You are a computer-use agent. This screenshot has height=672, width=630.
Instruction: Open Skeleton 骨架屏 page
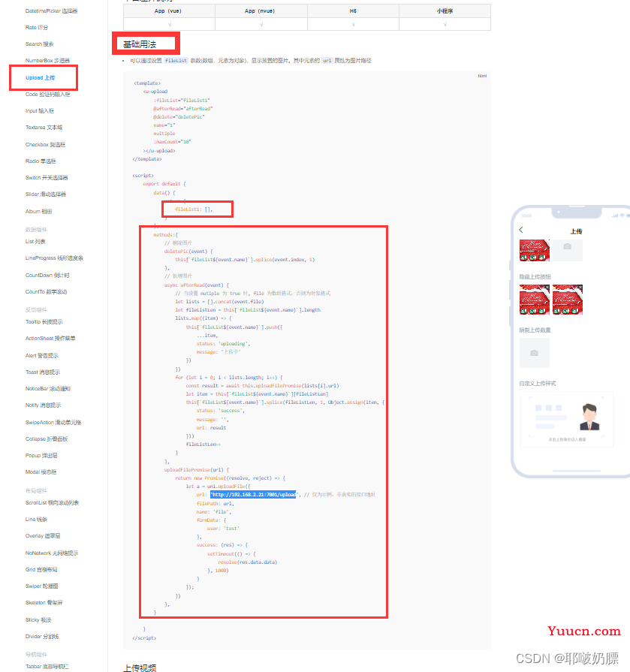[44, 603]
